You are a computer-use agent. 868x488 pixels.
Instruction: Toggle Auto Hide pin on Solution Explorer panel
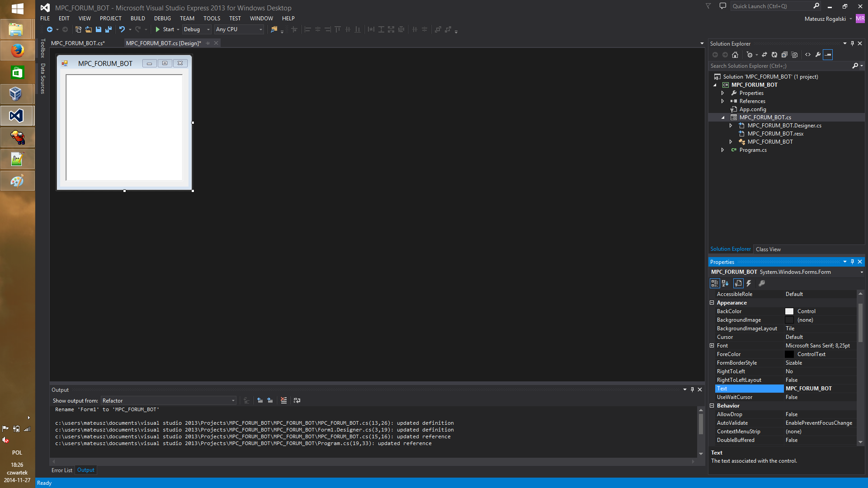coord(852,43)
